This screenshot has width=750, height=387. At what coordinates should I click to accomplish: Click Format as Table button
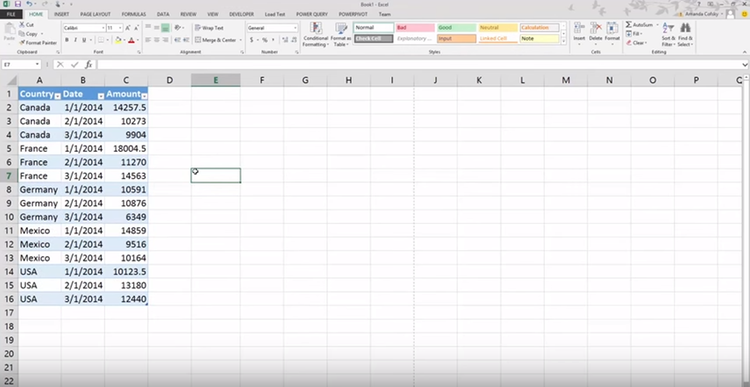[341, 34]
